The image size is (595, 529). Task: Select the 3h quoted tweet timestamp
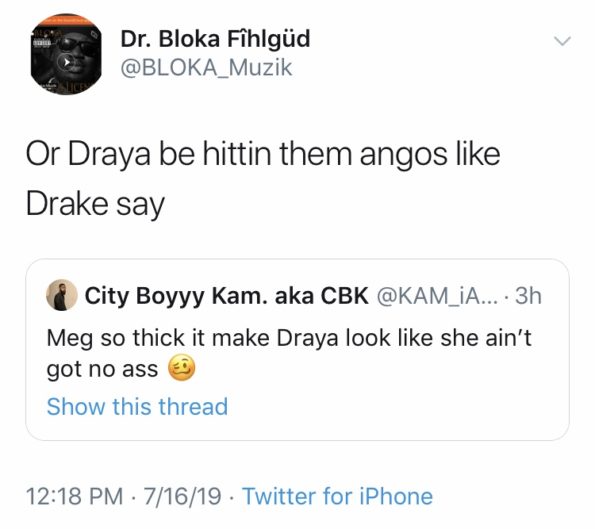[x=528, y=296]
